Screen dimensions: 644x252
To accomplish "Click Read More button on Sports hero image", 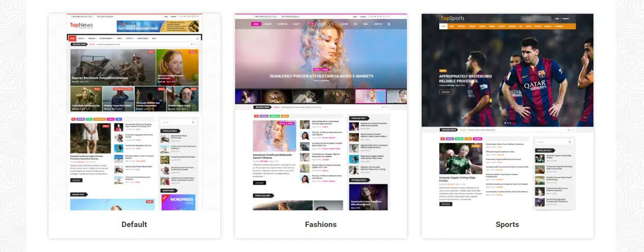I will 446,92.
